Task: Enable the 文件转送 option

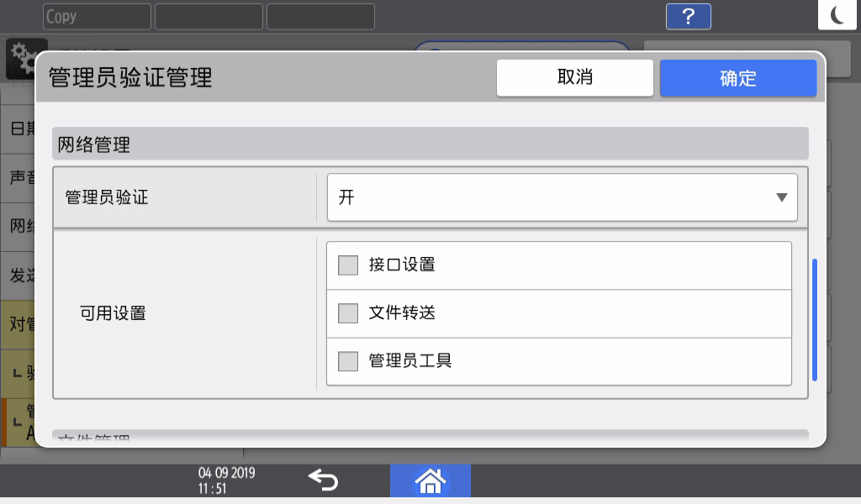Action: click(347, 313)
